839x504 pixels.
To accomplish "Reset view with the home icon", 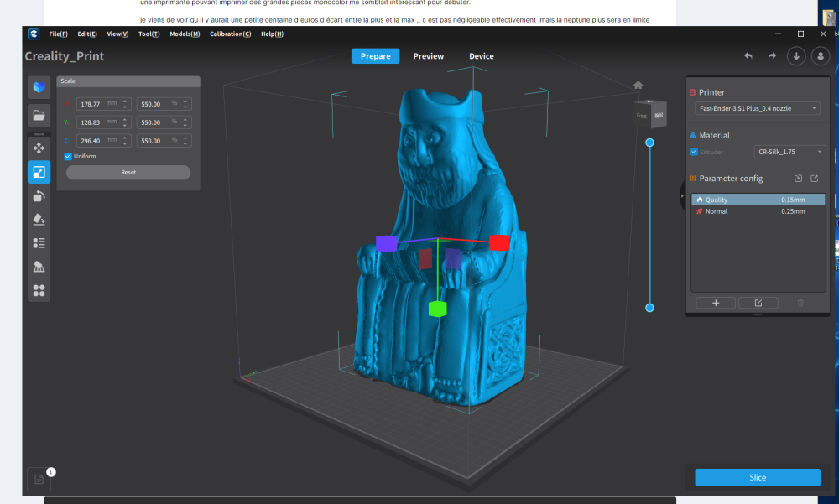I will pos(638,85).
